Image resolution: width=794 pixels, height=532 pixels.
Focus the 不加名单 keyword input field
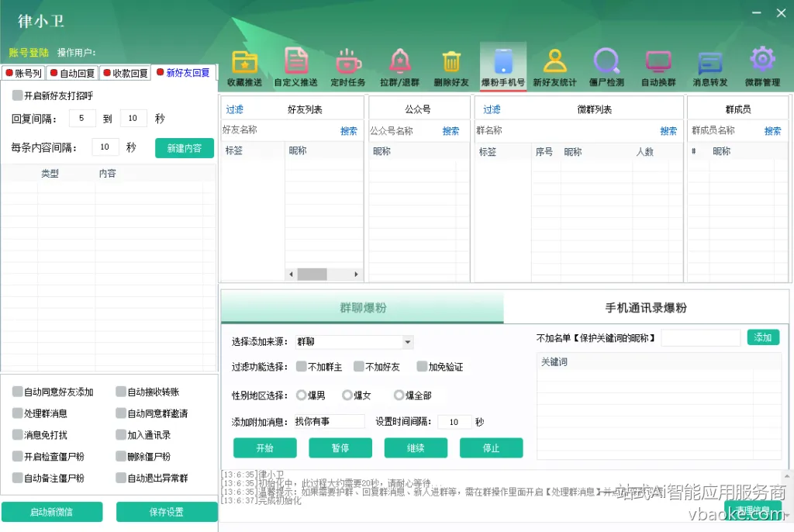coord(701,337)
